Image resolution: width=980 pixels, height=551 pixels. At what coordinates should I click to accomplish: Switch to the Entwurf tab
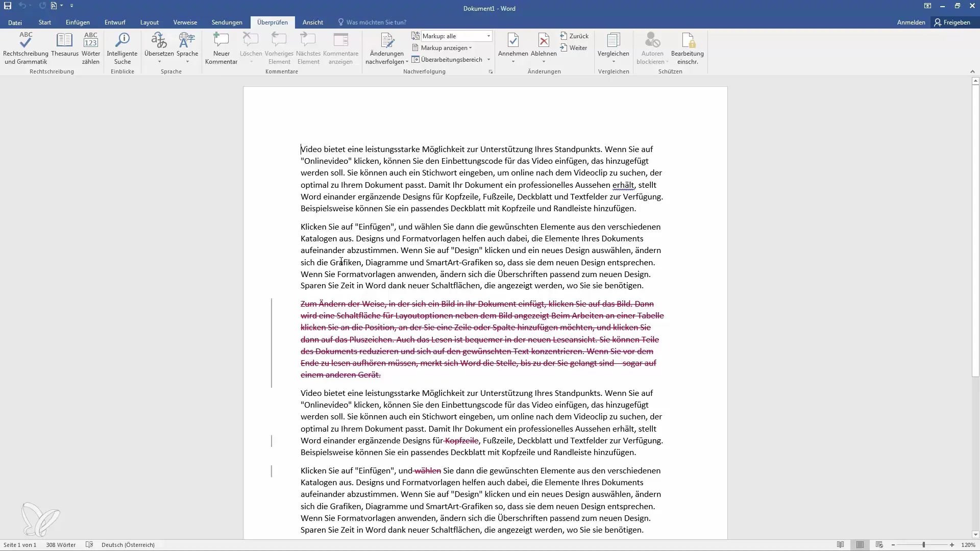point(115,22)
